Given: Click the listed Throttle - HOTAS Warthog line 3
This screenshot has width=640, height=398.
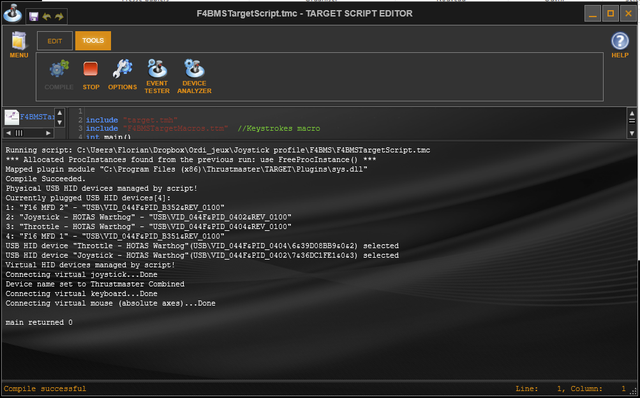Looking at the screenshot, I should [x=149, y=227].
